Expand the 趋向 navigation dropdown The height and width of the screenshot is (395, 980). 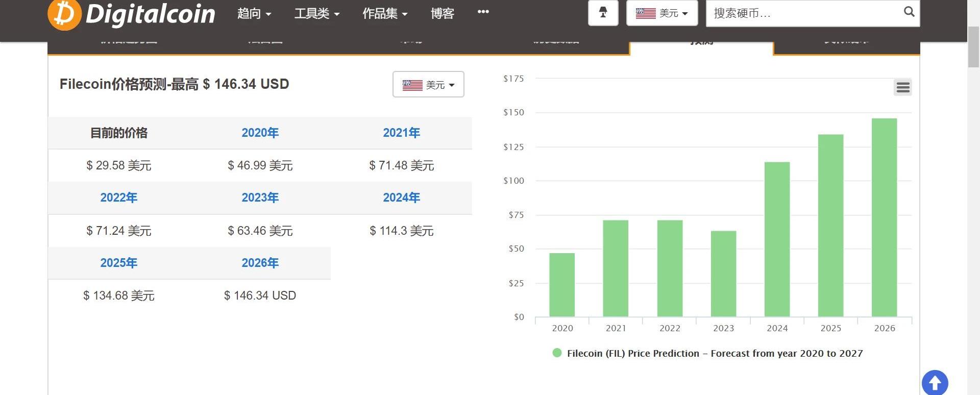coord(254,14)
